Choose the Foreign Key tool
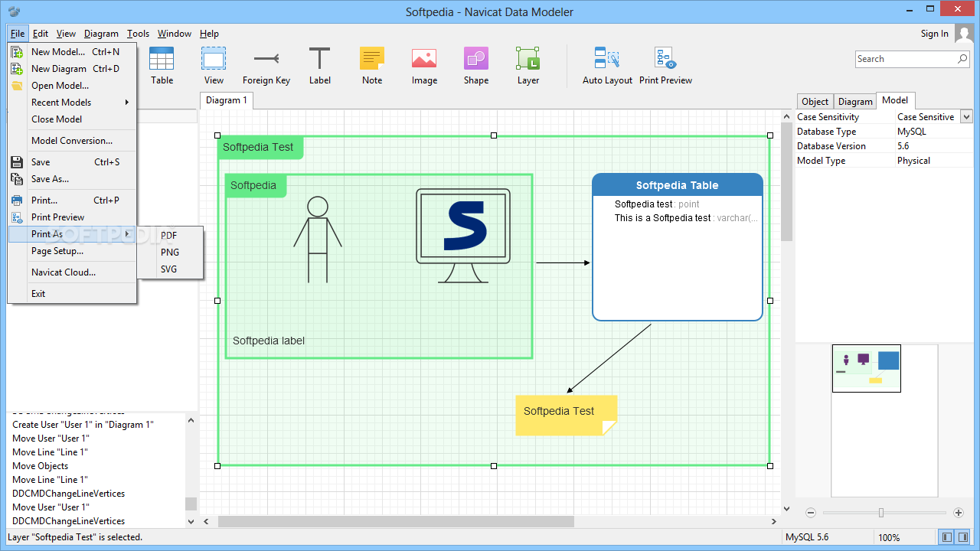 click(x=266, y=65)
